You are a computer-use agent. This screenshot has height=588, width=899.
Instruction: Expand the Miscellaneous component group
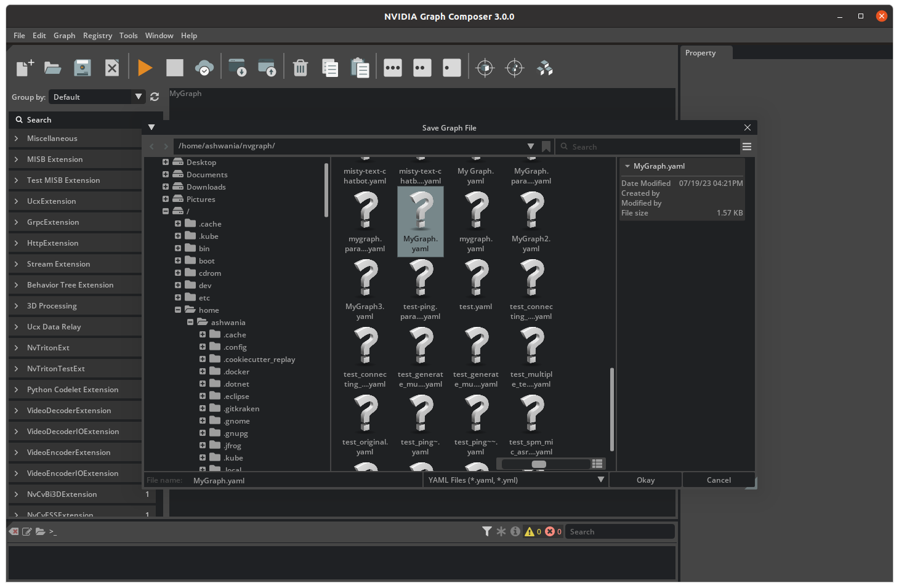pos(16,139)
